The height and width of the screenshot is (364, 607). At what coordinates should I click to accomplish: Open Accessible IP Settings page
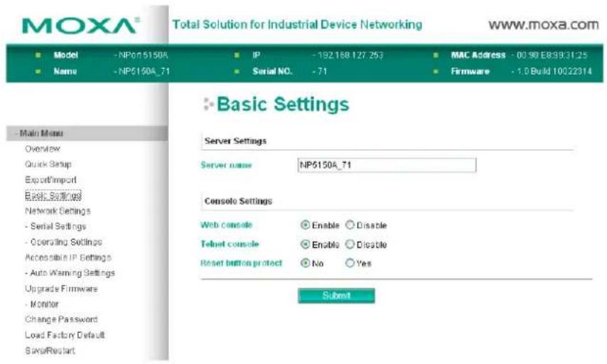68,257
